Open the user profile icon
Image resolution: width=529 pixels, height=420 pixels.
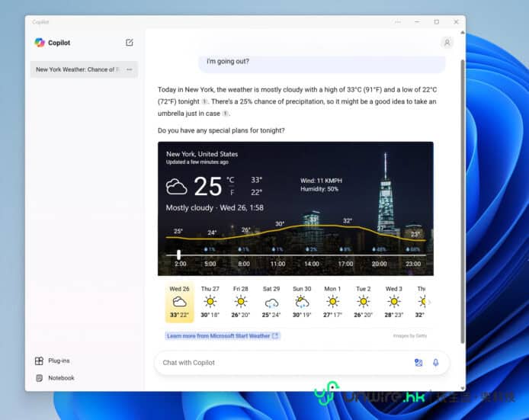pos(447,43)
